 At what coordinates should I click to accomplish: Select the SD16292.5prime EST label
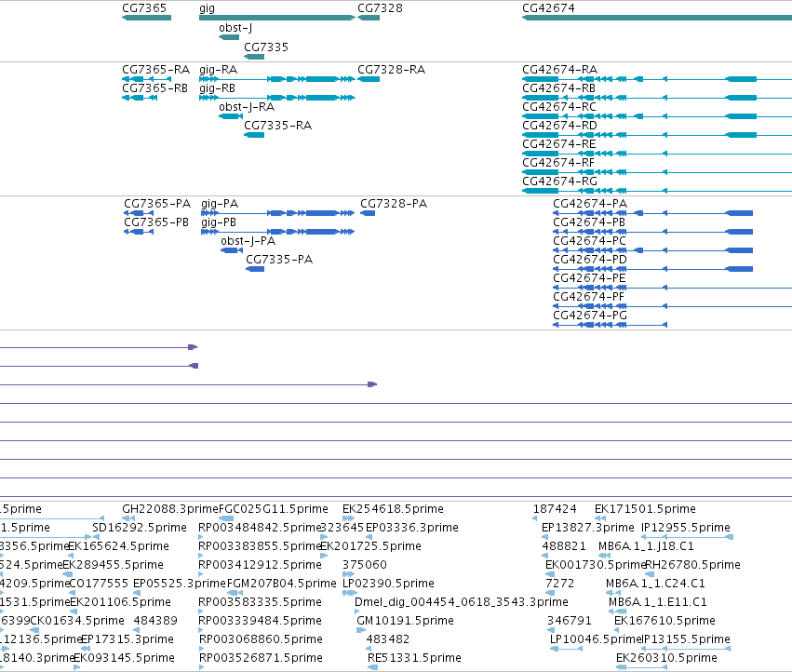coord(140,528)
